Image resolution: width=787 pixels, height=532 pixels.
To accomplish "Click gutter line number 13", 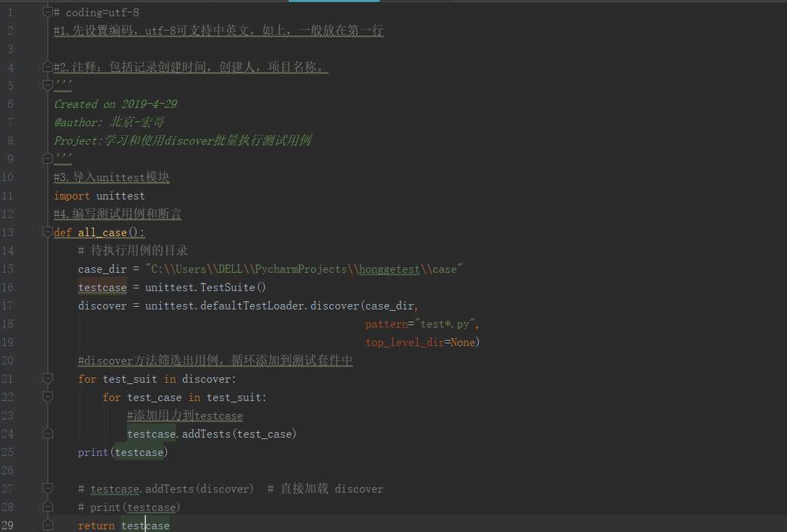I will (x=7, y=232).
